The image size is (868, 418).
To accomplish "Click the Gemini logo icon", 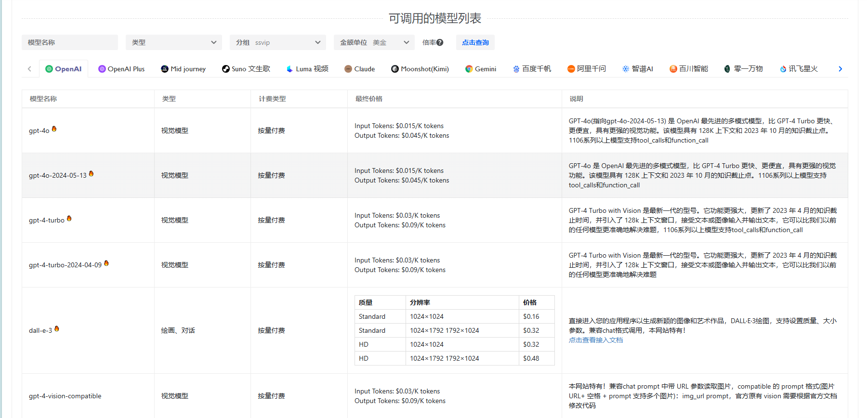I will 469,69.
